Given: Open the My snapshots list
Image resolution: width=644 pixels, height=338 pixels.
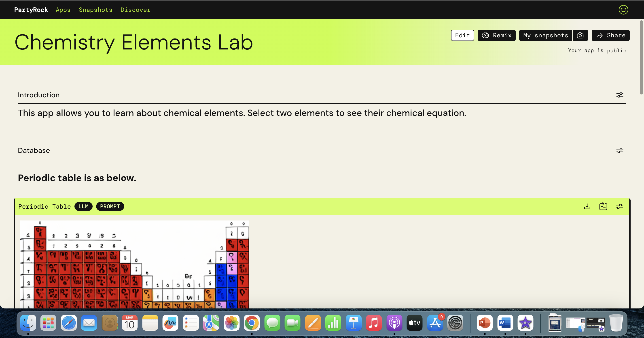Looking at the screenshot, I should coord(546,35).
